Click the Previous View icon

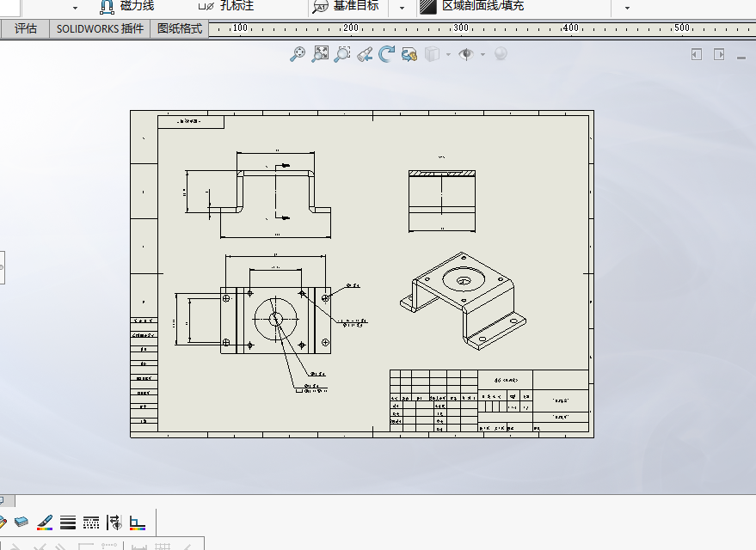click(365, 54)
